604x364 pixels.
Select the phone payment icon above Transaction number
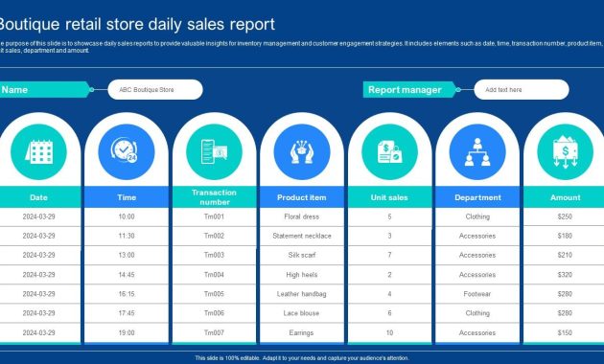(214, 151)
